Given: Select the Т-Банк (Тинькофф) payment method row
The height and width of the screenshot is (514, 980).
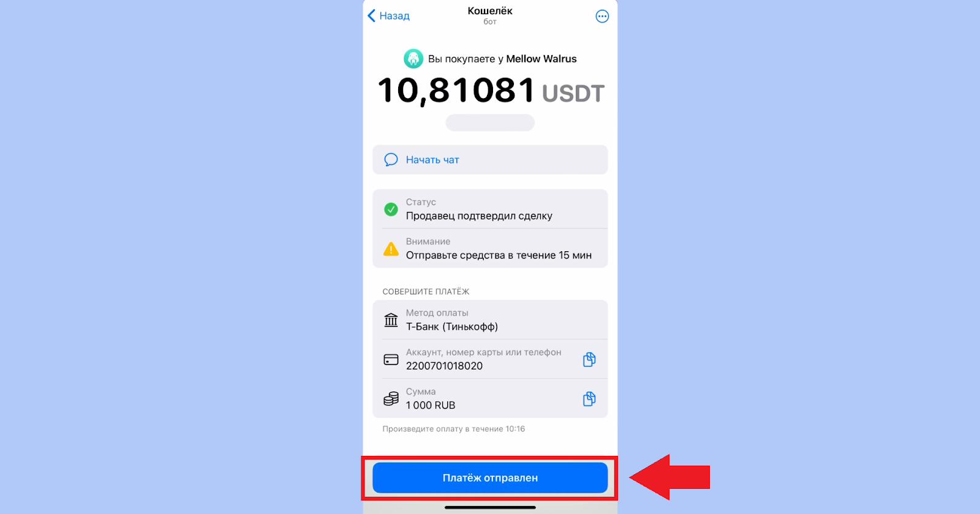Looking at the screenshot, I should (x=490, y=320).
